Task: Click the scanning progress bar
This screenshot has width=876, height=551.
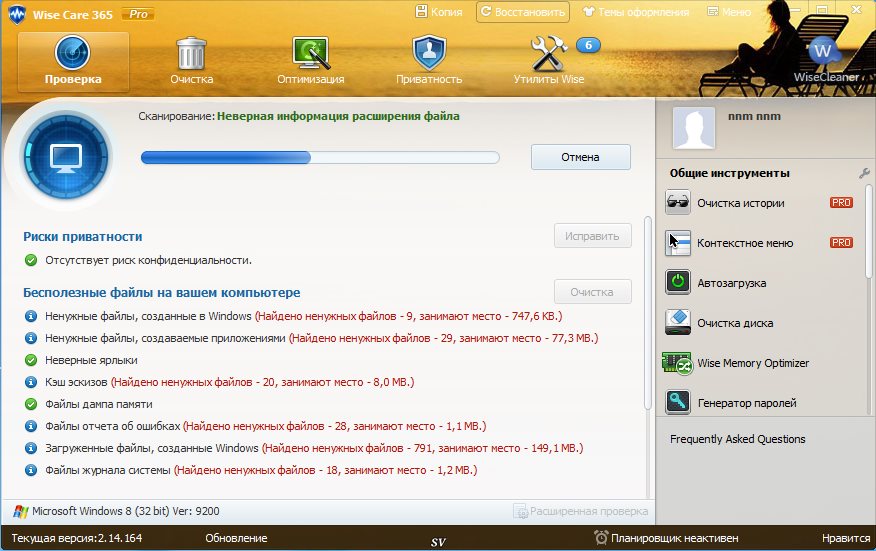Action: pos(320,157)
